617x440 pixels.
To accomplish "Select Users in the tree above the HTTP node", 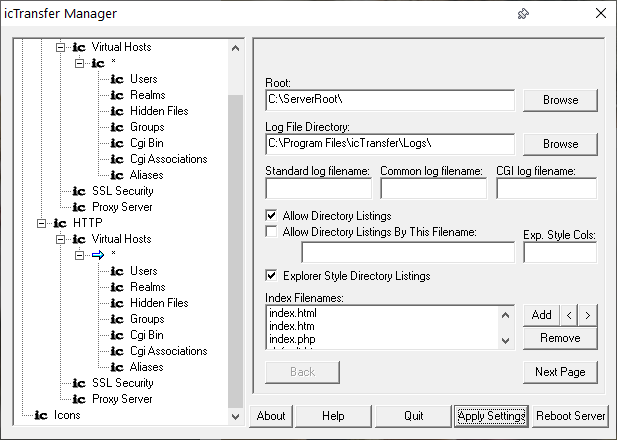I will pyautogui.click(x=144, y=79).
